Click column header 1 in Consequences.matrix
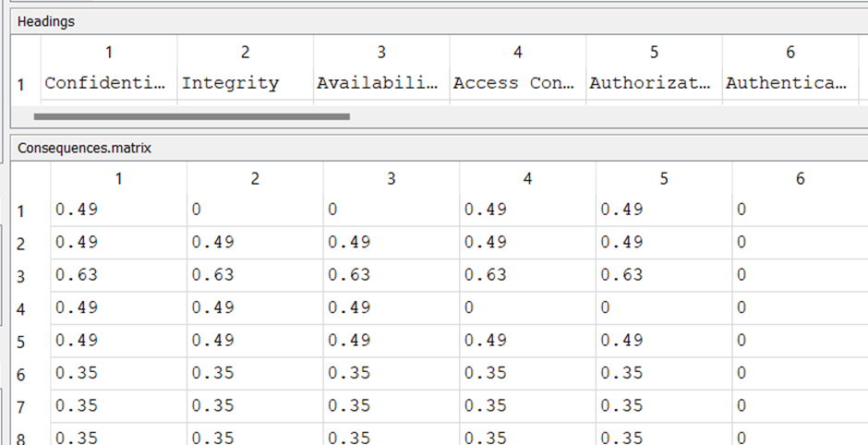 tap(118, 178)
